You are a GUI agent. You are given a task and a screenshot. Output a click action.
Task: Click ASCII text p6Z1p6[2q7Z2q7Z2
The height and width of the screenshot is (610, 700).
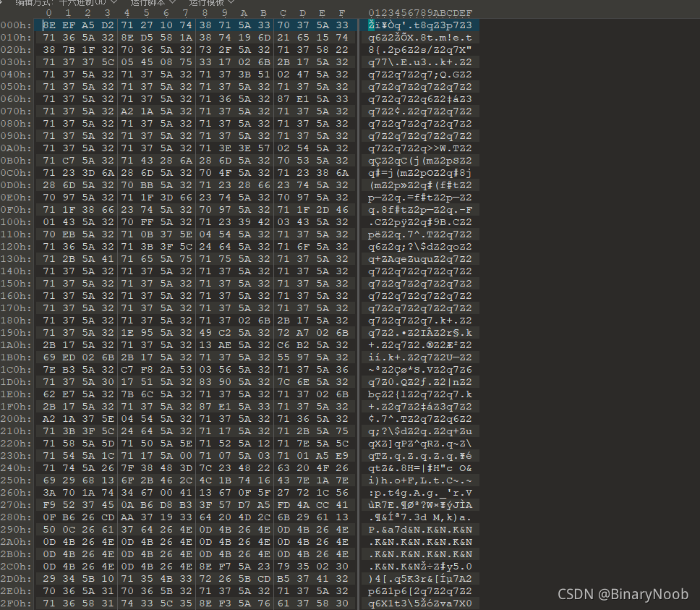(x=420, y=590)
